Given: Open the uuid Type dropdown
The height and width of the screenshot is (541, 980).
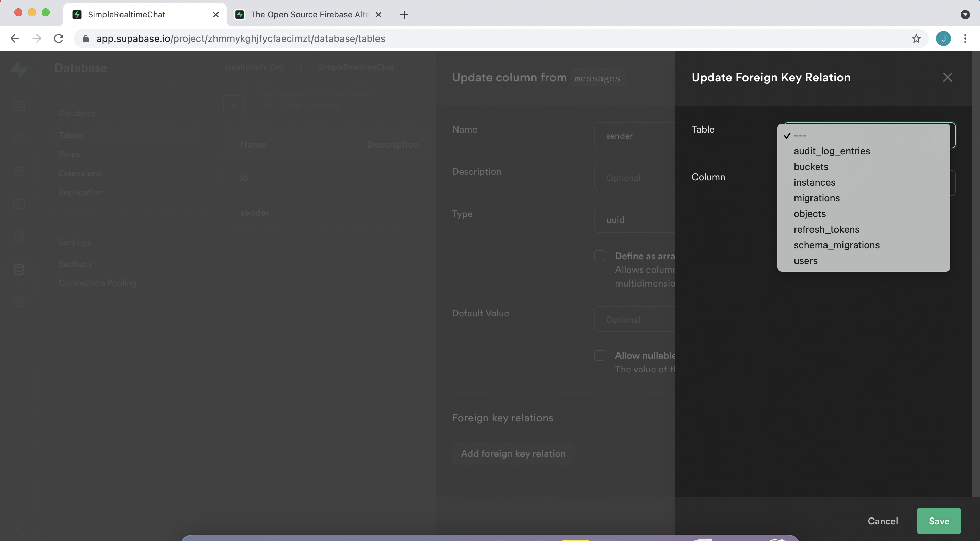Looking at the screenshot, I should click(x=634, y=220).
